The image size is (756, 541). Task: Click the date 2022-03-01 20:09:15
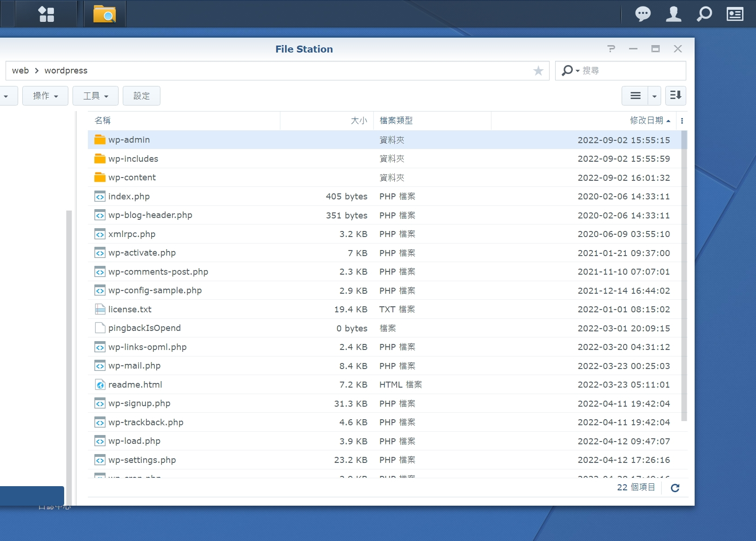click(x=624, y=328)
